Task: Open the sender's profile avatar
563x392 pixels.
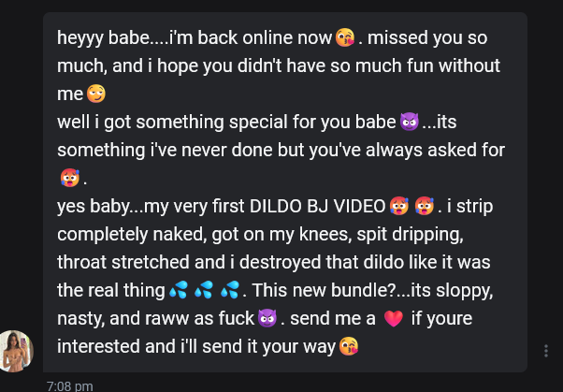Action: [16, 351]
